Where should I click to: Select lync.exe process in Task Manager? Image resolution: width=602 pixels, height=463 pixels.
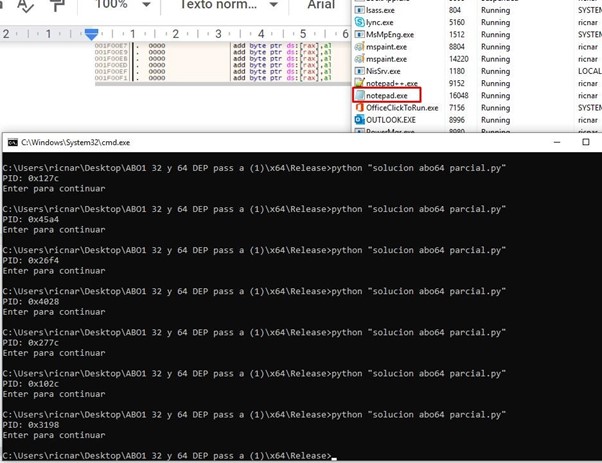click(477, 22)
